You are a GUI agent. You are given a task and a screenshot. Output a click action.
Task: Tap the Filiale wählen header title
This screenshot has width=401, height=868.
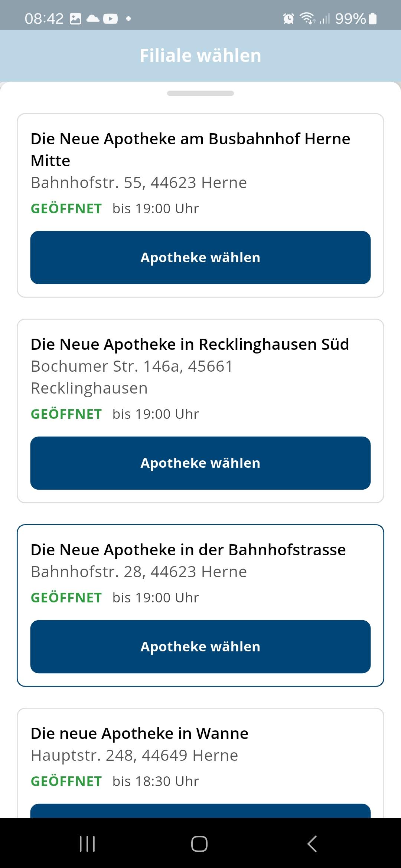(x=200, y=56)
